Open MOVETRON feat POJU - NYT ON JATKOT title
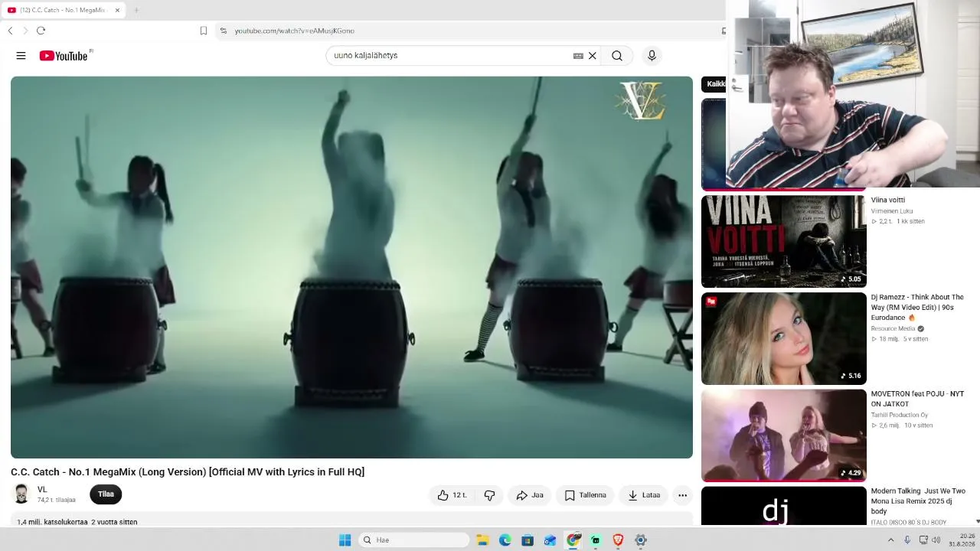The height and width of the screenshot is (551, 980). [x=917, y=399]
